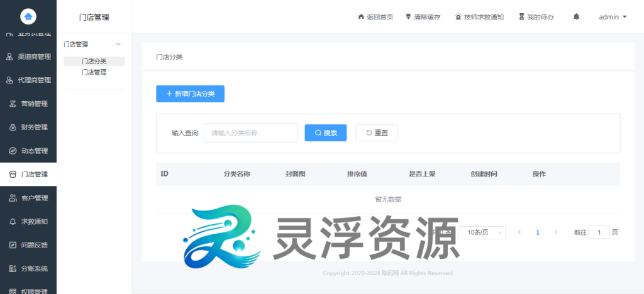Open 问题反馈 in the sidebar
Screen dimensions: 644x294
[28, 245]
